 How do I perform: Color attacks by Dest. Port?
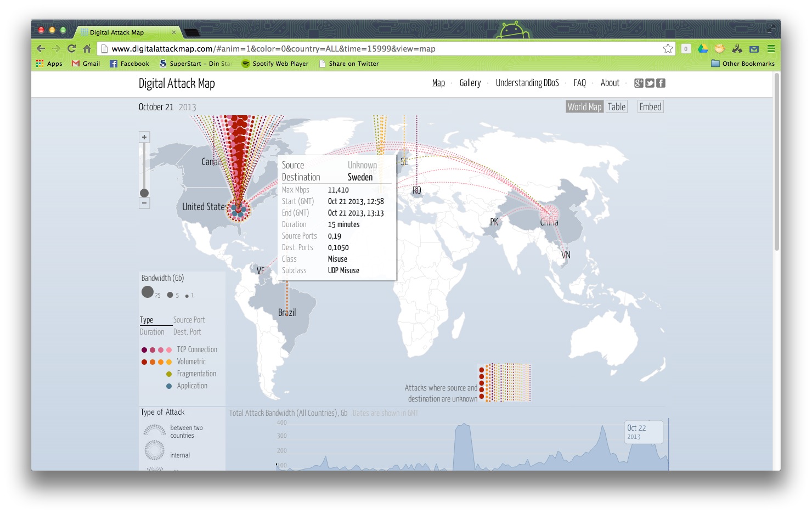(187, 332)
